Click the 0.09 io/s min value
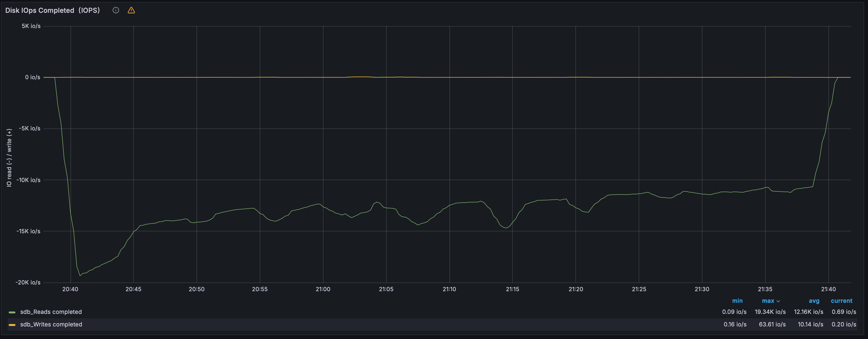Image resolution: width=868 pixels, height=339 pixels. point(734,312)
